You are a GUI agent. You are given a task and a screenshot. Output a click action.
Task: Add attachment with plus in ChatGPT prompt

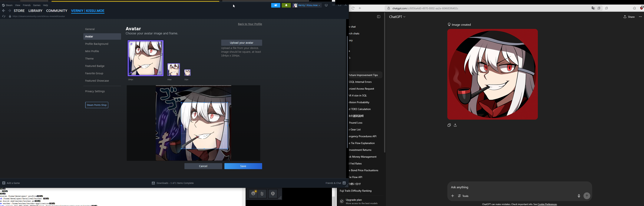tap(453, 196)
